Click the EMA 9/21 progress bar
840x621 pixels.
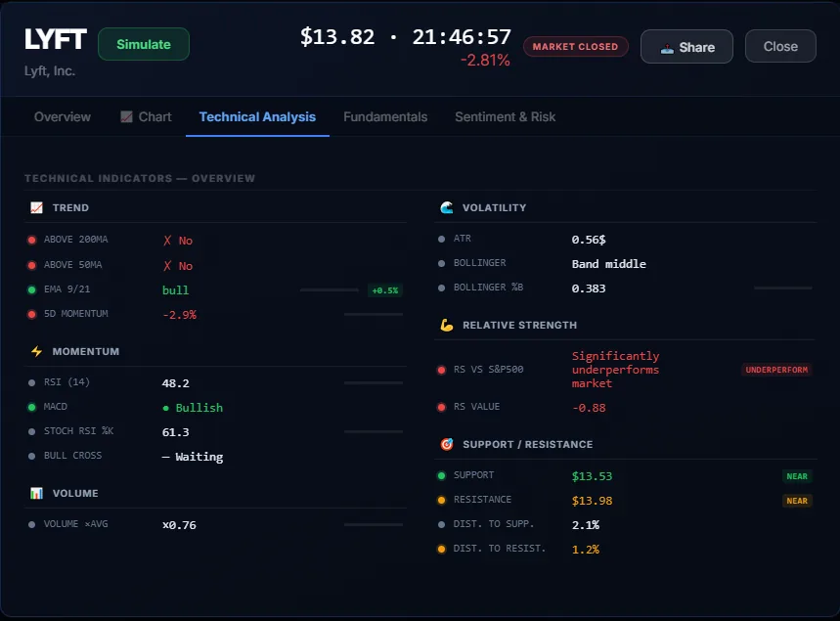[329, 289]
